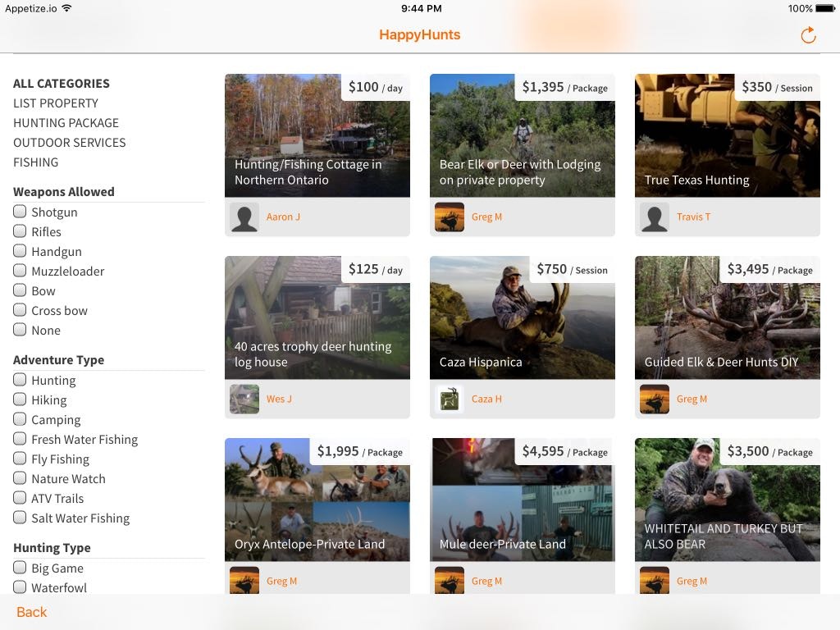Image resolution: width=840 pixels, height=630 pixels.
Task: Enable the Shotgun weapons filter
Action: click(20, 211)
